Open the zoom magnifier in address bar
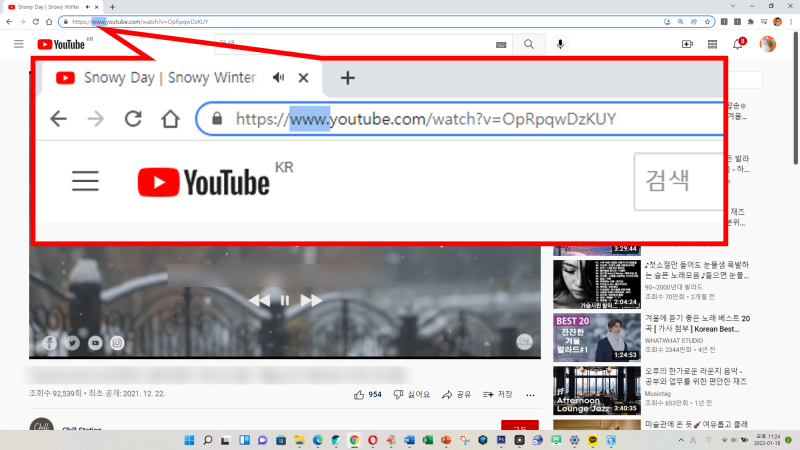Image resolution: width=800 pixels, height=450 pixels. point(681,21)
